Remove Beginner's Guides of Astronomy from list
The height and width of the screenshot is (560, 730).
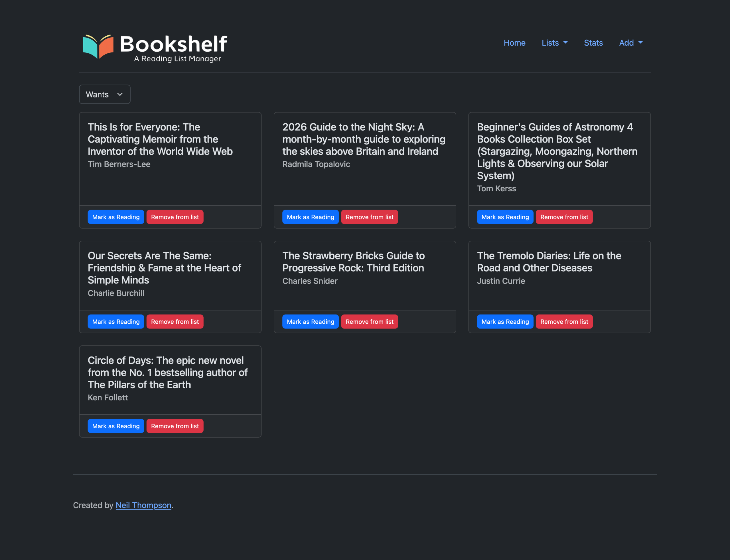tap(564, 217)
